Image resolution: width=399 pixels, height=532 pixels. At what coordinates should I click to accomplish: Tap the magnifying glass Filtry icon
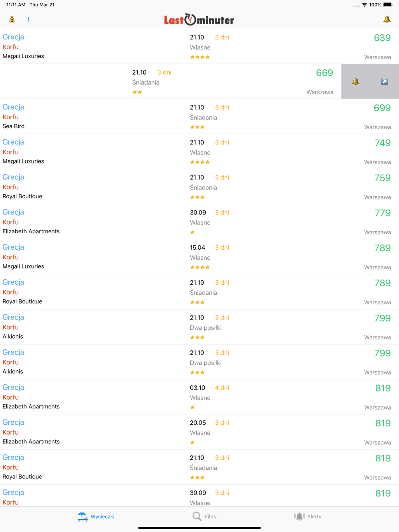tap(197, 516)
